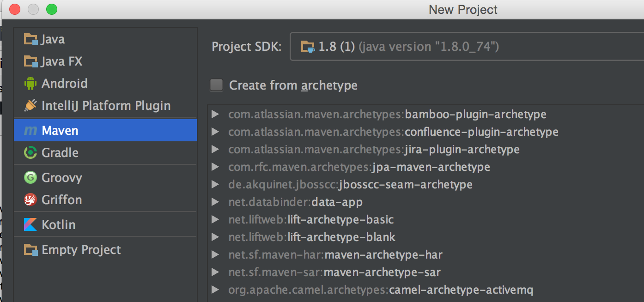Expand the lift-archetype-basic node
Image resolution: width=644 pixels, height=302 pixels.
pos(215,220)
